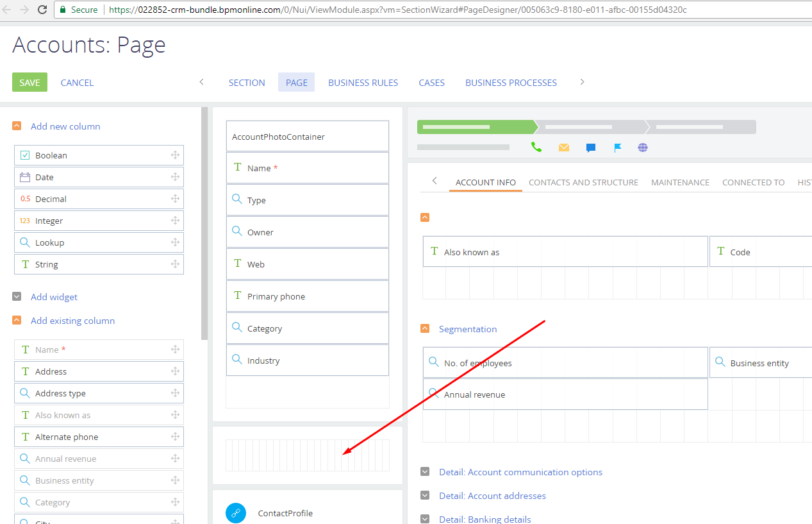Click the email envelope icon

point(564,148)
